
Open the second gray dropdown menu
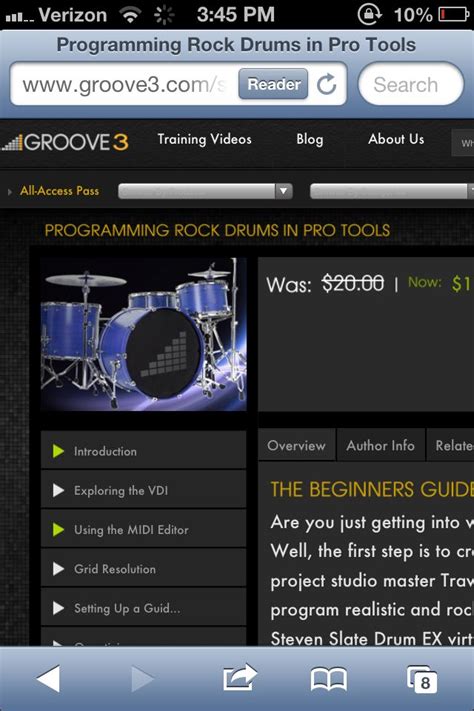point(392,191)
